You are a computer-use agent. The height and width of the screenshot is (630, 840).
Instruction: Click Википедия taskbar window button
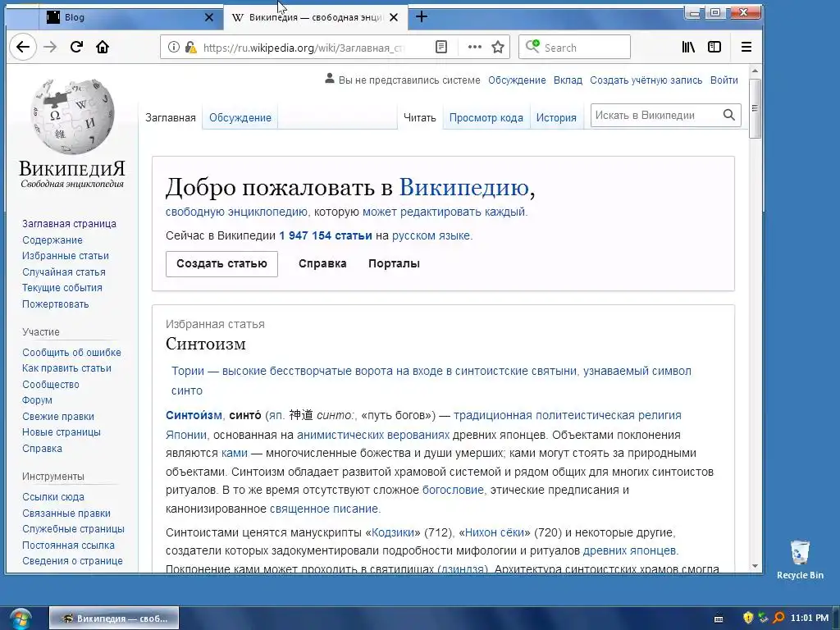coord(114,619)
